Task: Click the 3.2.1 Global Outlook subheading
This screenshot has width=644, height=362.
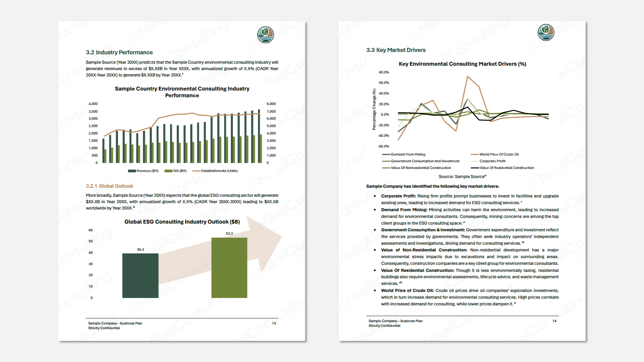Action: 109,186
